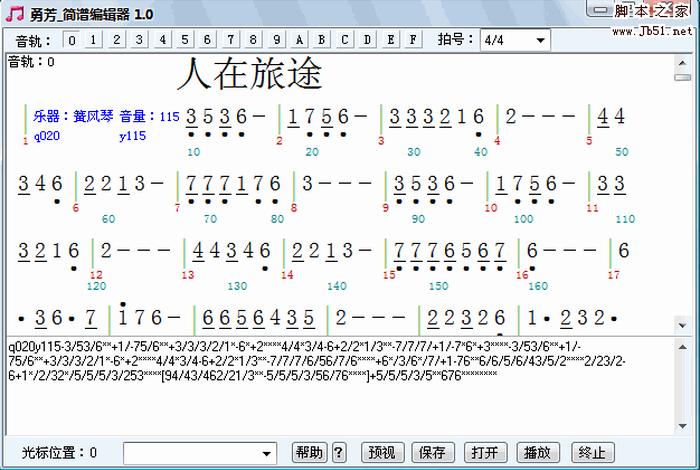Select track 4 button
The width and height of the screenshot is (700, 470).
162,40
